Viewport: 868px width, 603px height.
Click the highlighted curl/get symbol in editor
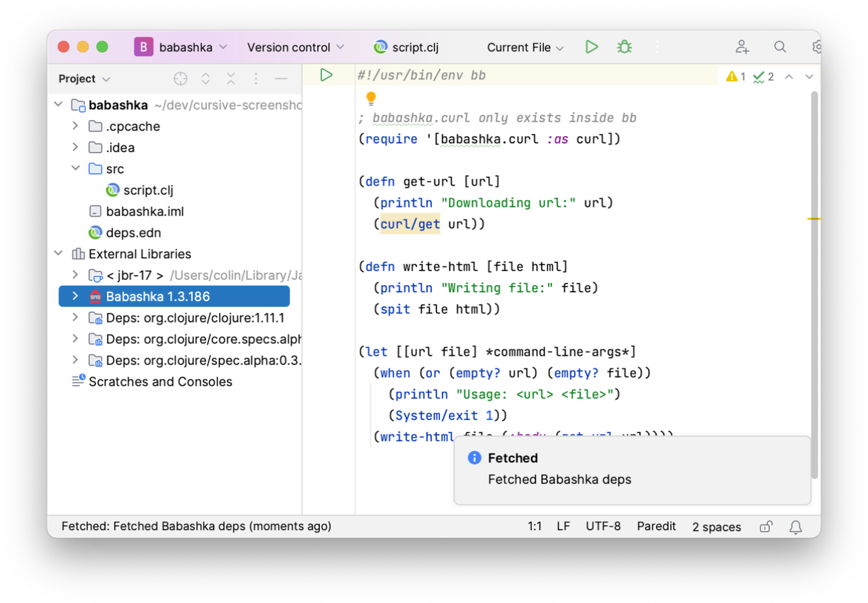(410, 224)
